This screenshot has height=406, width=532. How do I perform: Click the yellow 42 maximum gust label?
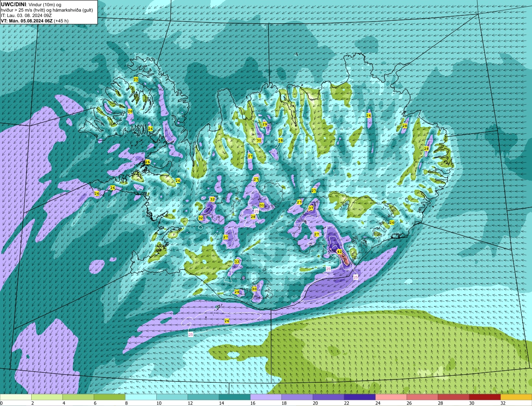pos(339,252)
